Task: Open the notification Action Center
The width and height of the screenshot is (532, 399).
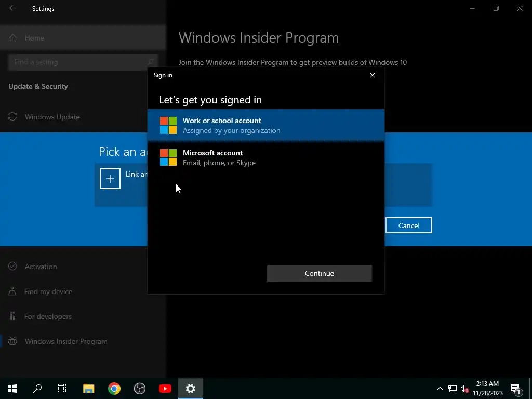Action: click(515, 389)
